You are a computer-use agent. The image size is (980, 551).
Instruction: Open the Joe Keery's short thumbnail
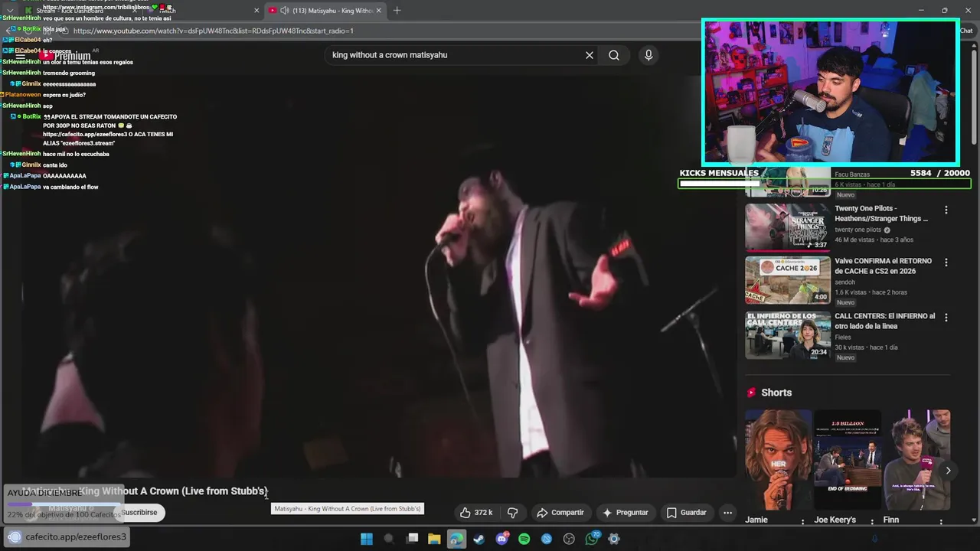[848, 459]
